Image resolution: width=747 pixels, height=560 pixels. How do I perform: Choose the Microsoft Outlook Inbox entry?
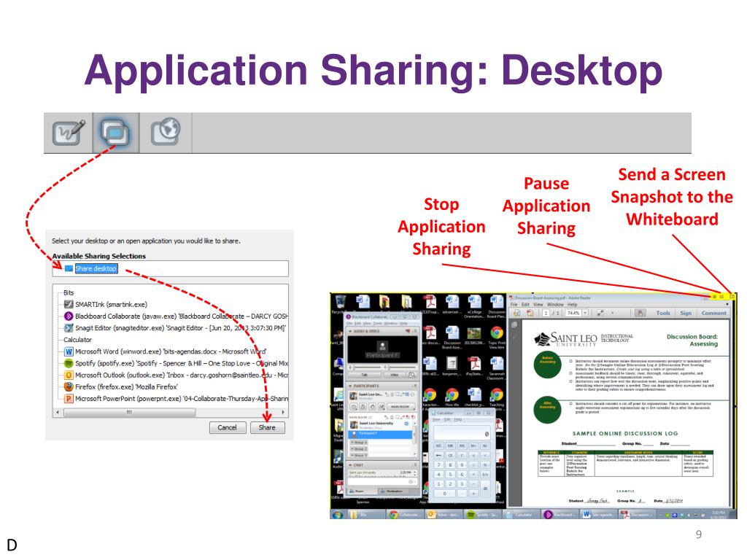[176, 376]
